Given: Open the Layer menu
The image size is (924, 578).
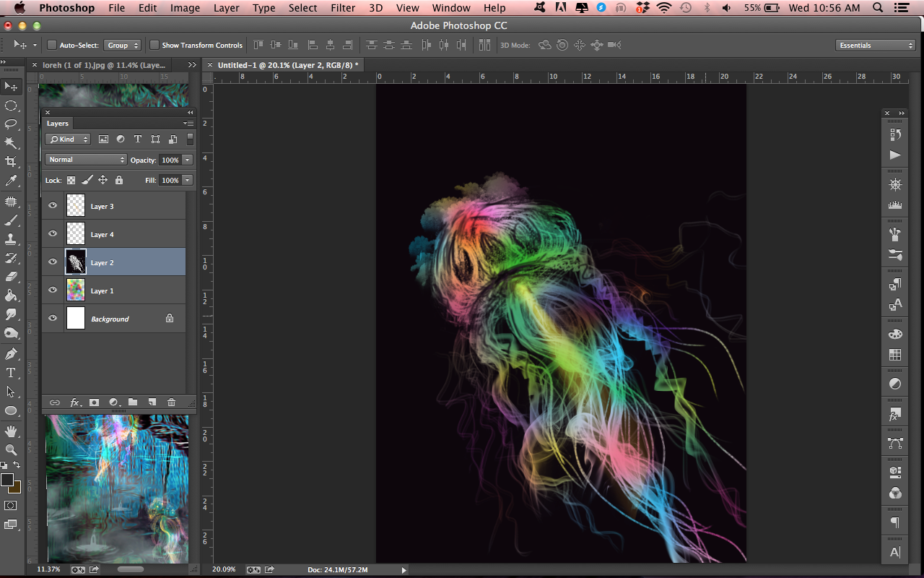Looking at the screenshot, I should click(x=226, y=8).
